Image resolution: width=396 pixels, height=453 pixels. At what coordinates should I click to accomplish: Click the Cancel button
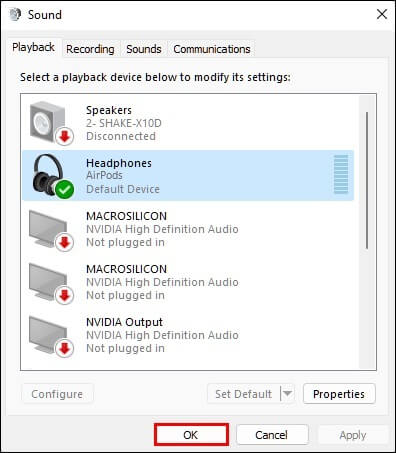pos(272,435)
